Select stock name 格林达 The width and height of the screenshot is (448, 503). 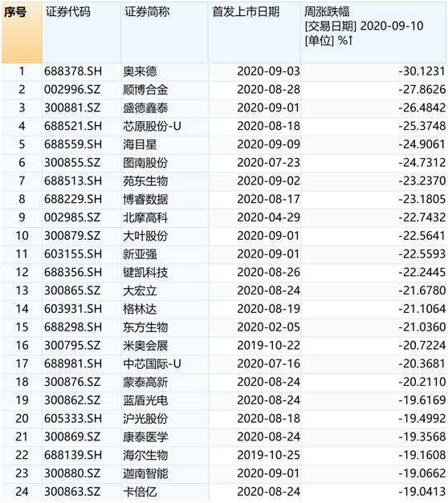point(140,309)
